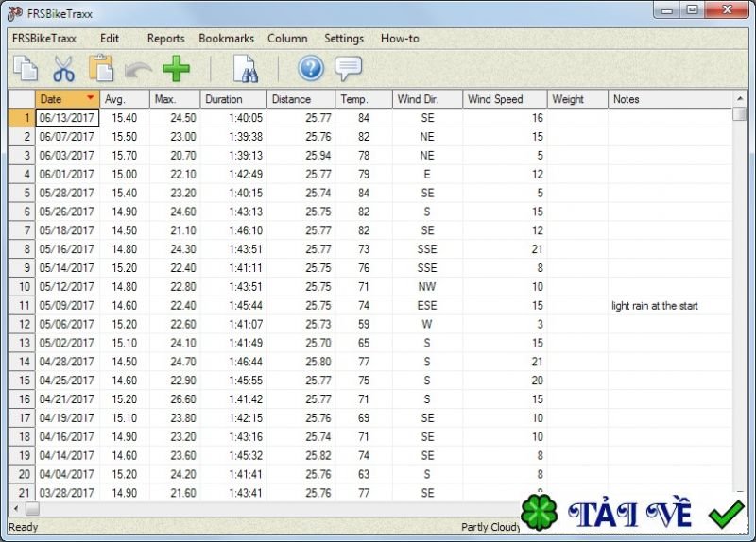
Task: Click the Undo arrow icon
Action: (x=138, y=70)
